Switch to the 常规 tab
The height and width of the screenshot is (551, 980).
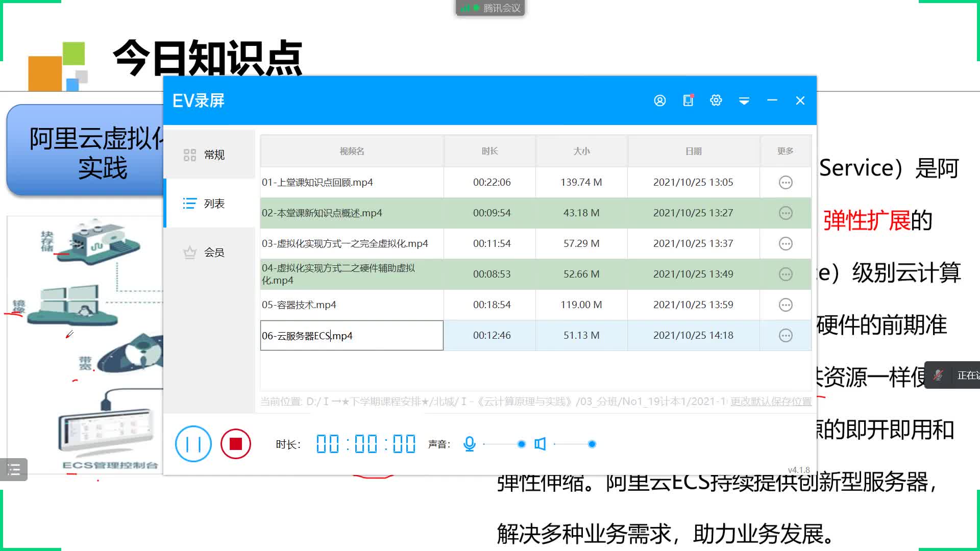pos(209,155)
